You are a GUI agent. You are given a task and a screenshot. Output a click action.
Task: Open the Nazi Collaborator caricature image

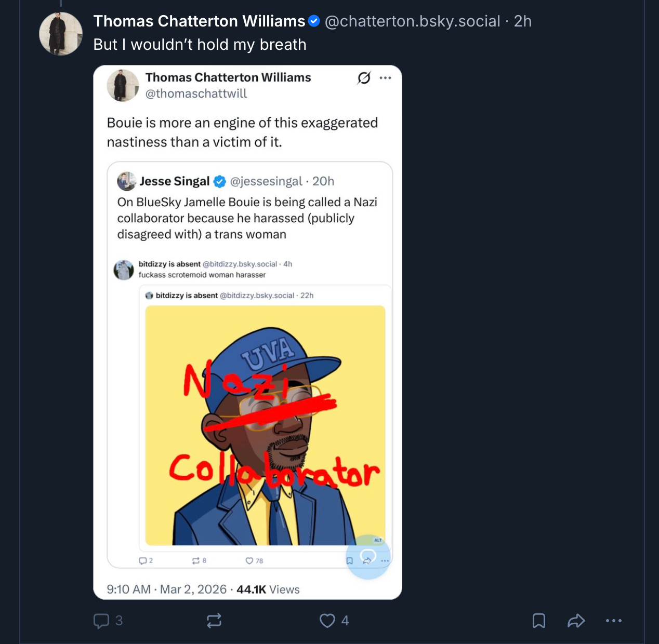click(x=265, y=425)
